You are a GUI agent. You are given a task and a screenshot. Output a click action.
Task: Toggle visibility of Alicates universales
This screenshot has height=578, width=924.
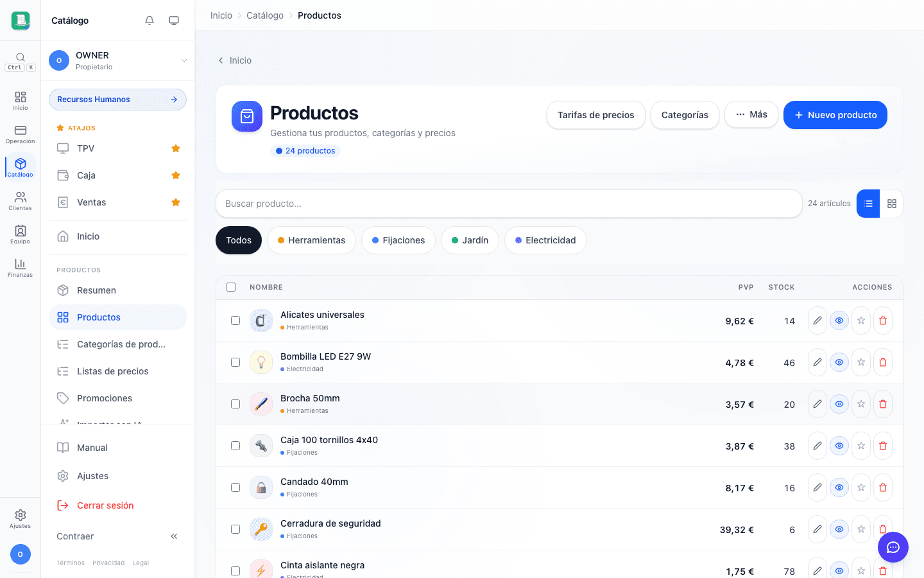tap(839, 320)
